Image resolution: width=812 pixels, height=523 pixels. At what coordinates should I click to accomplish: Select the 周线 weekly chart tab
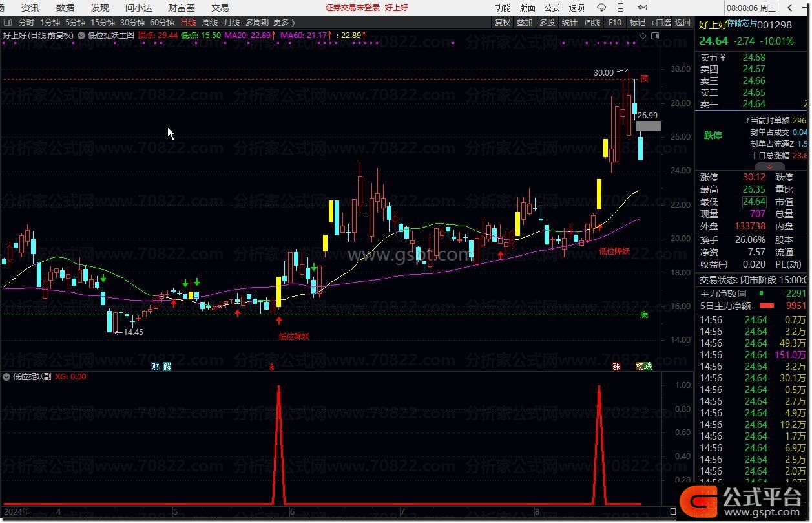210,22
